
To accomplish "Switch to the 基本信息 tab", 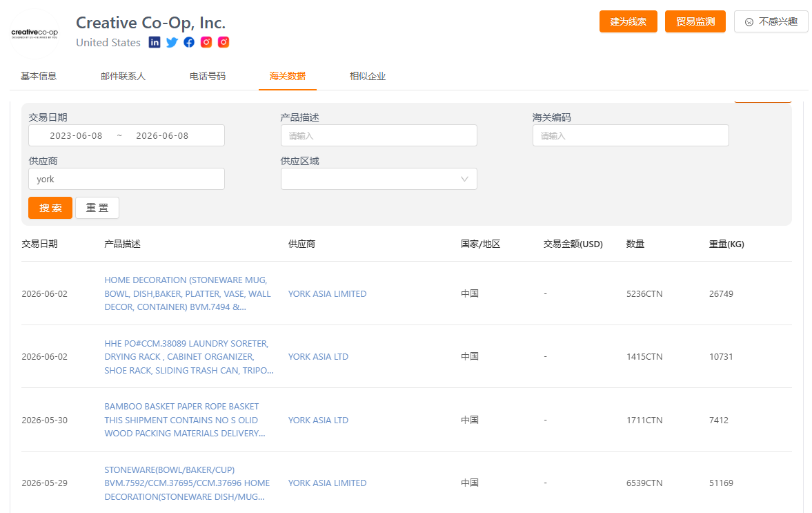I will click(x=39, y=76).
